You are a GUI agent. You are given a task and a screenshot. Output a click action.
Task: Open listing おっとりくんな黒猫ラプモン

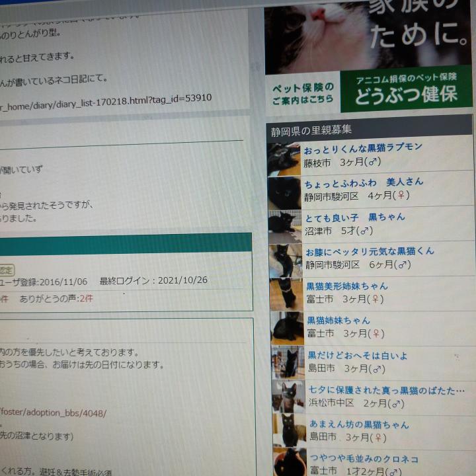[x=363, y=148]
